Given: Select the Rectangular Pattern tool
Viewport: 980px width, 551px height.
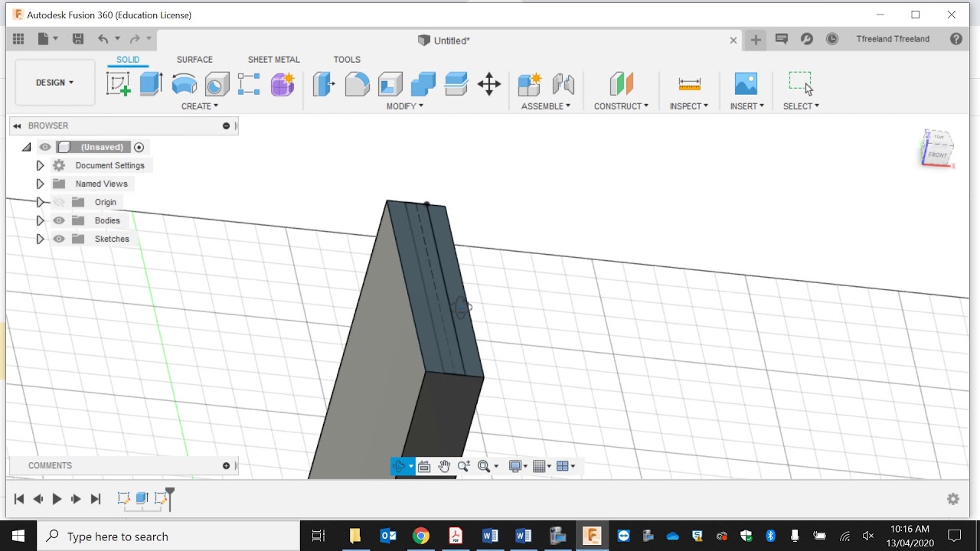Looking at the screenshot, I should coord(249,83).
